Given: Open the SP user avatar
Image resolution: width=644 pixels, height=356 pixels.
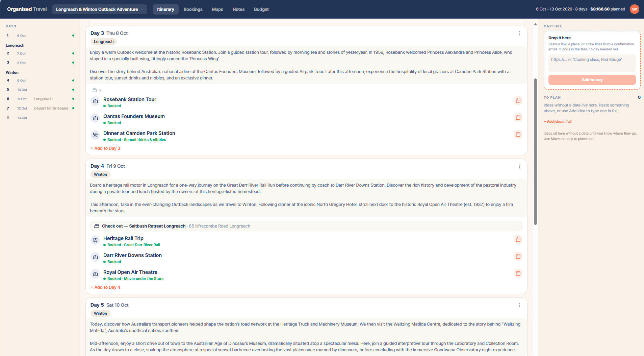Looking at the screenshot, I should pyautogui.click(x=635, y=9).
